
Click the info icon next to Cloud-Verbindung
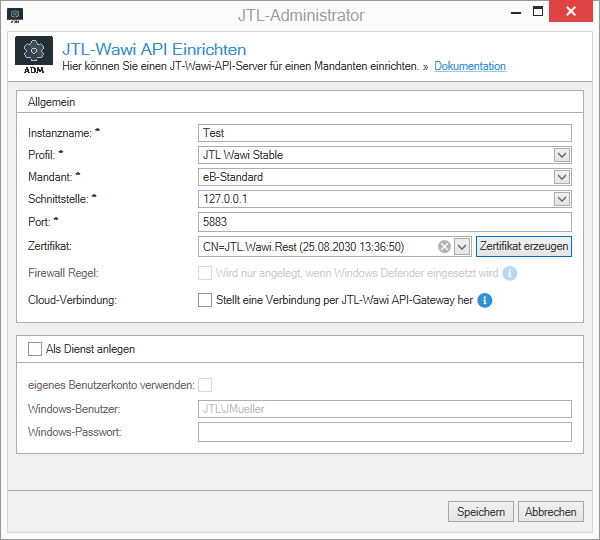(485, 299)
